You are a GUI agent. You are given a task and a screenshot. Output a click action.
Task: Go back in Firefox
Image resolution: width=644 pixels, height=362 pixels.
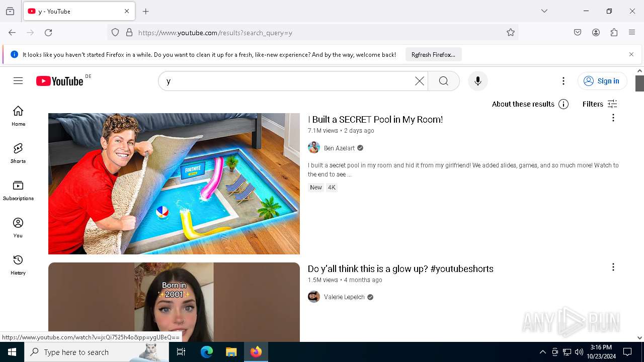coord(12,33)
